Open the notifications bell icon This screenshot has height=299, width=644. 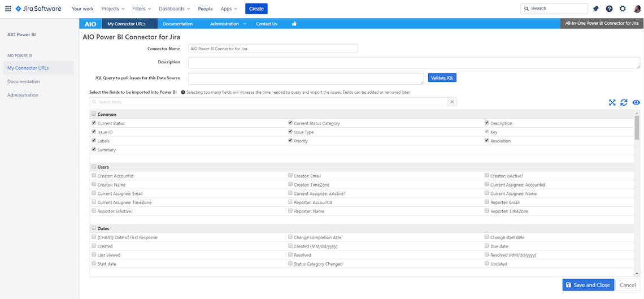(595, 8)
